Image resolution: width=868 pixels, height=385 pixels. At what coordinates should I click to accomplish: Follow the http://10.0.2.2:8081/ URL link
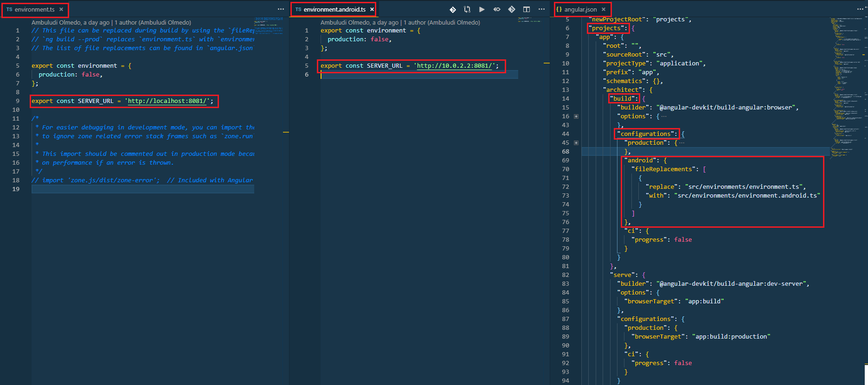click(x=454, y=66)
